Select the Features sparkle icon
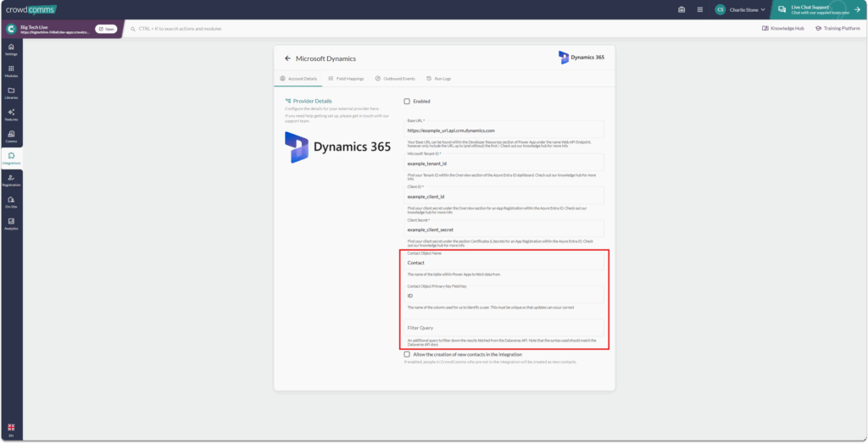 [x=11, y=114]
